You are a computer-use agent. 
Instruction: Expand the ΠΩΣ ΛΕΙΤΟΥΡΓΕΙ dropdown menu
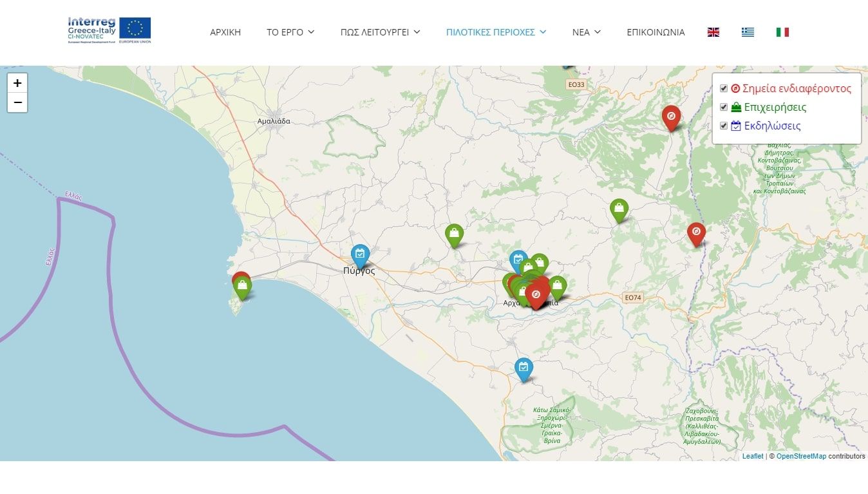point(380,32)
